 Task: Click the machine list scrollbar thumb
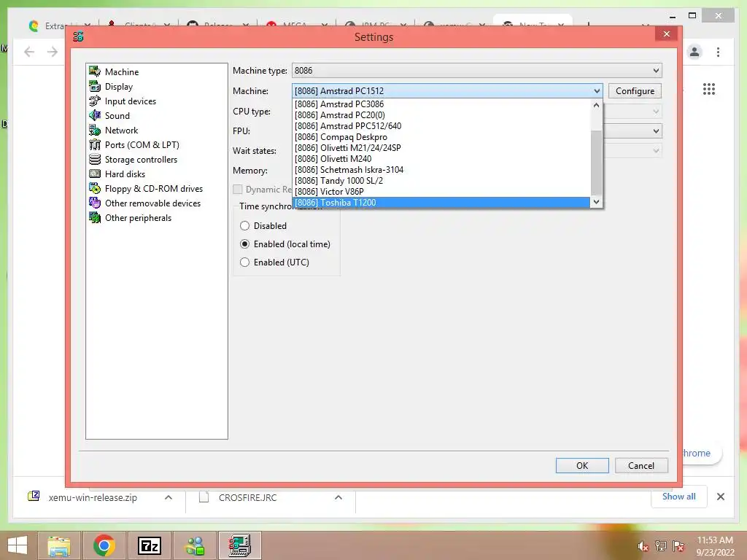(597, 163)
